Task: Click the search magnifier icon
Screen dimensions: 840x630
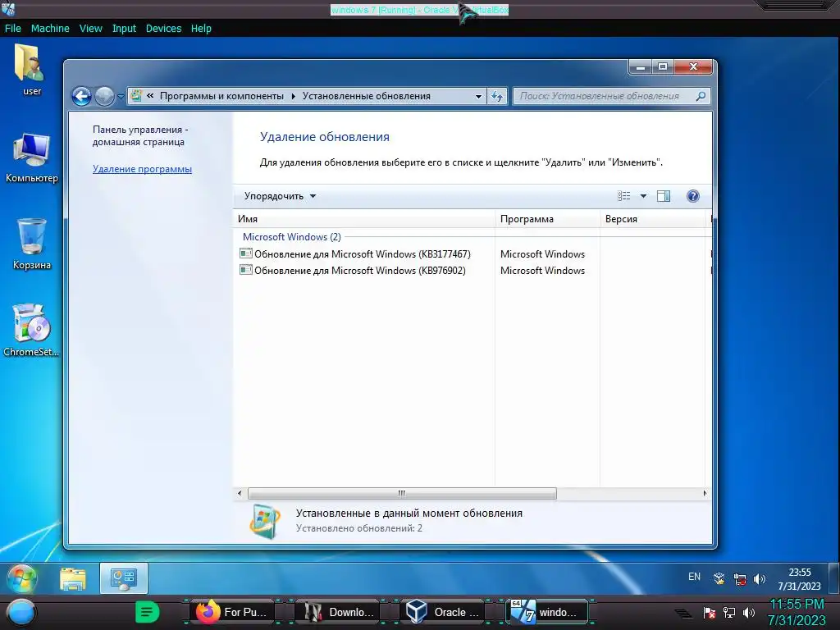Action: pos(701,96)
